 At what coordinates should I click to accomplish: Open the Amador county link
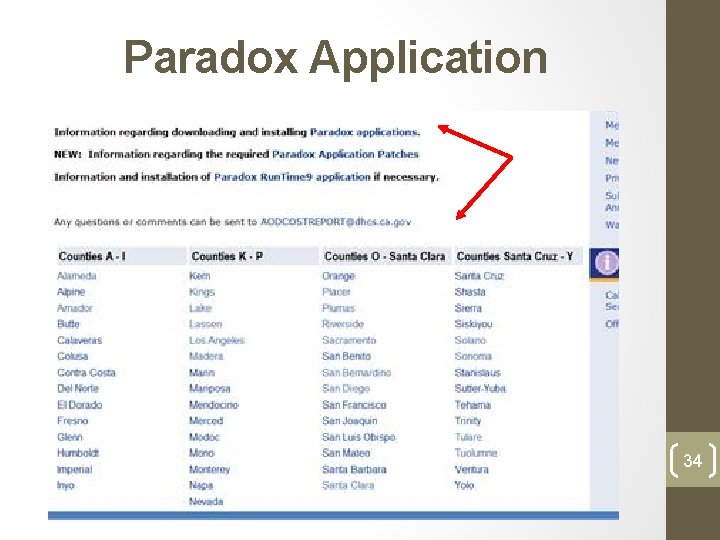(x=75, y=308)
